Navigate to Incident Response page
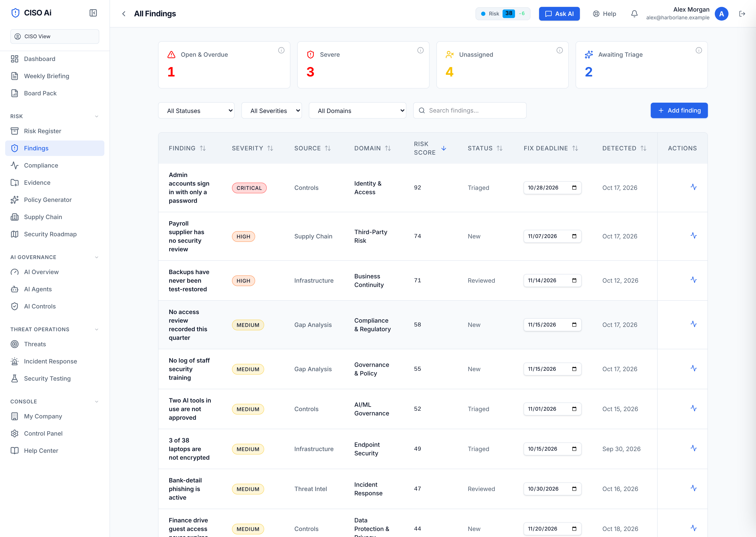The image size is (756, 537). click(x=55, y=361)
